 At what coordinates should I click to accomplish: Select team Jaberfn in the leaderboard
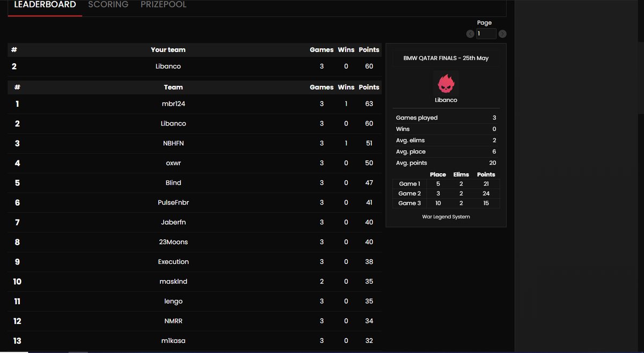[195, 222]
